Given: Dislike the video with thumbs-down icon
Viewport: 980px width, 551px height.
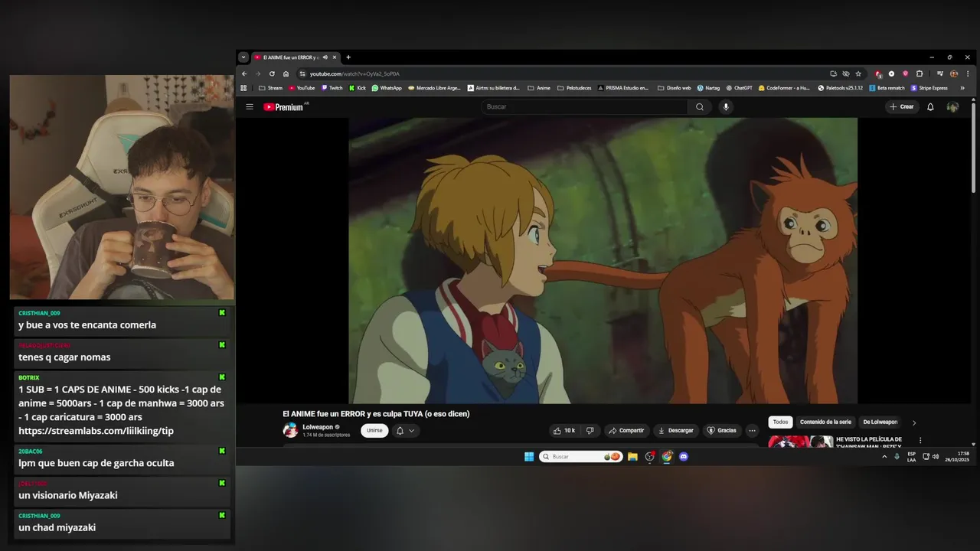Looking at the screenshot, I should point(590,430).
